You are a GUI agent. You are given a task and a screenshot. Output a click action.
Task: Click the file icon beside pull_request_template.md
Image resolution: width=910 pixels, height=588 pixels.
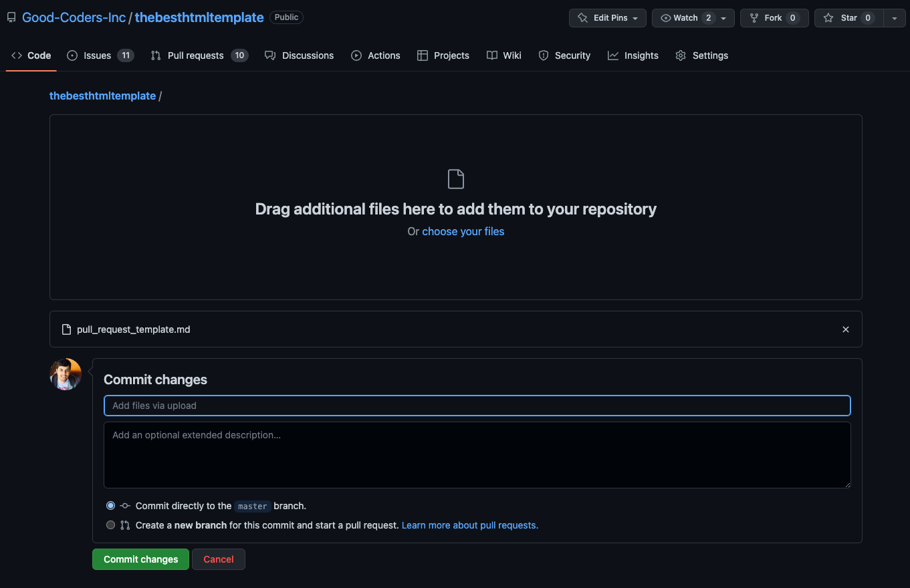pyautogui.click(x=66, y=329)
